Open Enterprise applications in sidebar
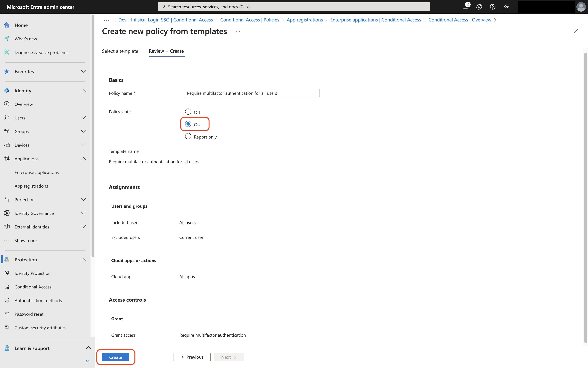This screenshot has height=368, width=588. (37, 172)
